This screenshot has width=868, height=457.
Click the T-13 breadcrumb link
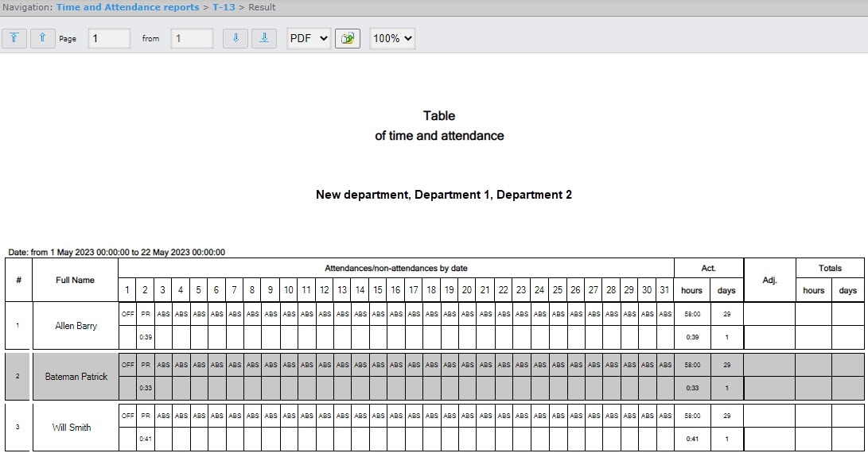click(224, 7)
